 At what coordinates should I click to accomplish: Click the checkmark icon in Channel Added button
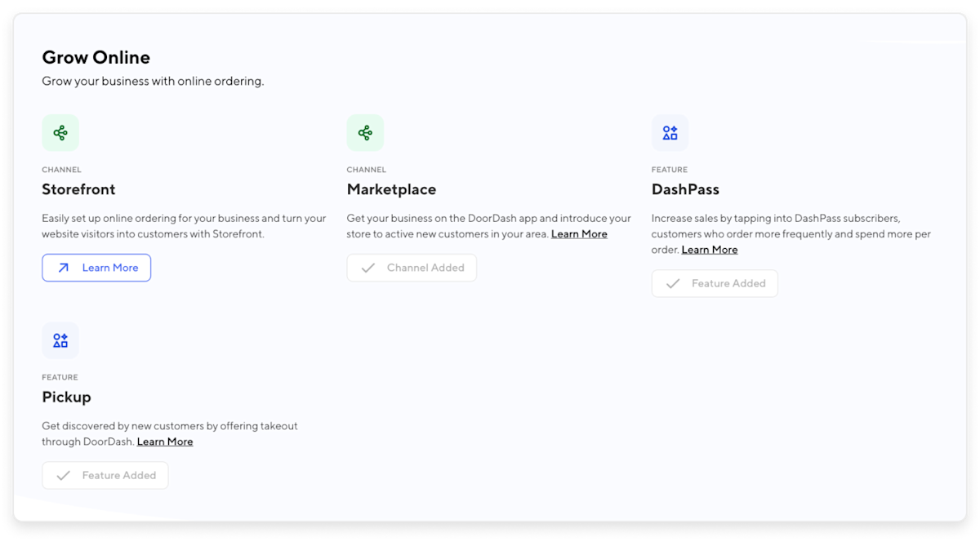coord(367,268)
